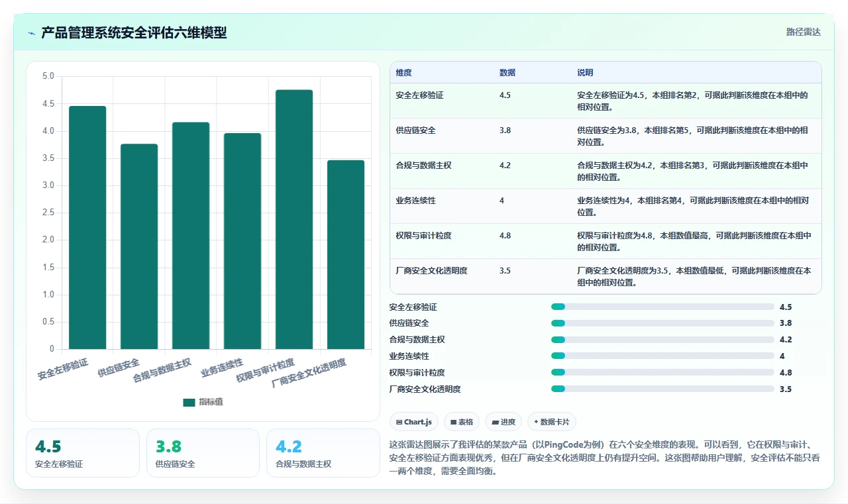The height and width of the screenshot is (504, 848).
Task: Open the 4.5 安全左移验证 data card
Action: (x=83, y=453)
